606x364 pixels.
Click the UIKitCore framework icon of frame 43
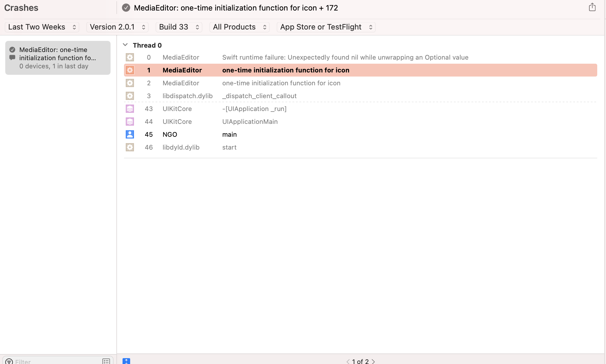[130, 109]
